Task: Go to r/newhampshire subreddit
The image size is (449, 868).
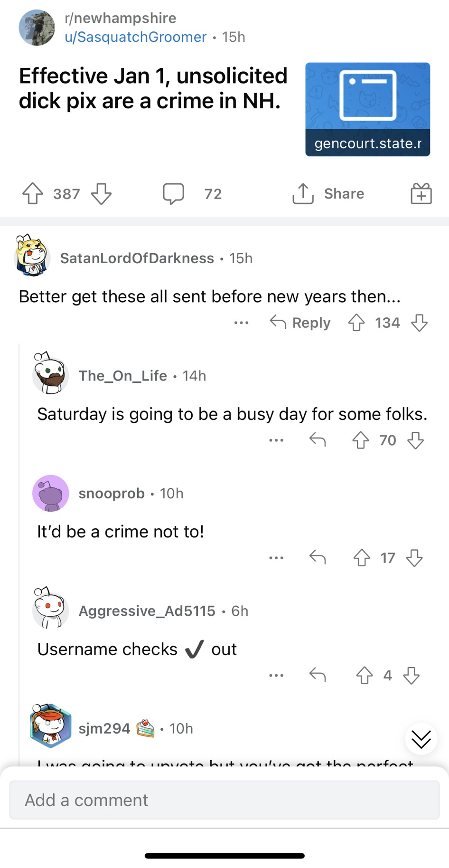Action: [x=121, y=18]
